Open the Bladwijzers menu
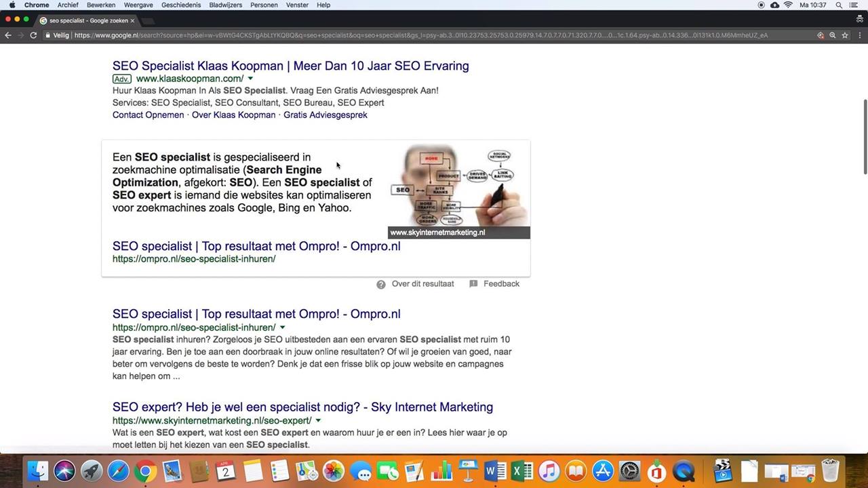This screenshot has height=488, width=868. (226, 5)
